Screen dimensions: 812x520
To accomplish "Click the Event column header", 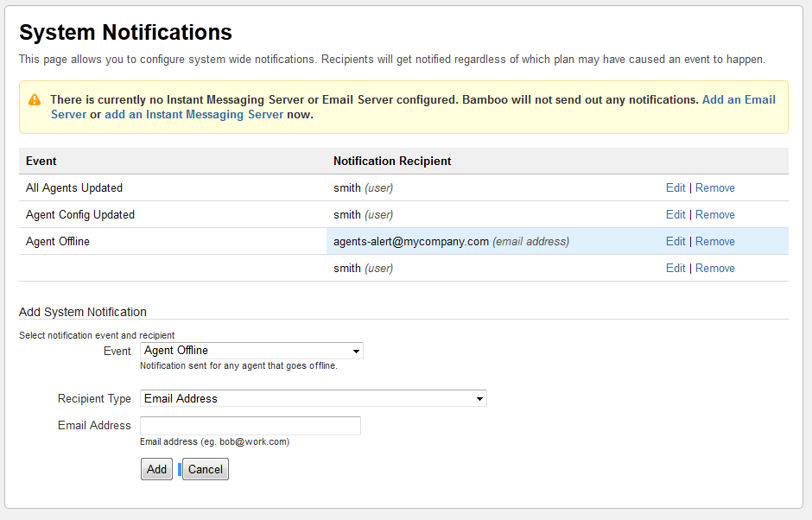I will pyautogui.click(x=41, y=161).
